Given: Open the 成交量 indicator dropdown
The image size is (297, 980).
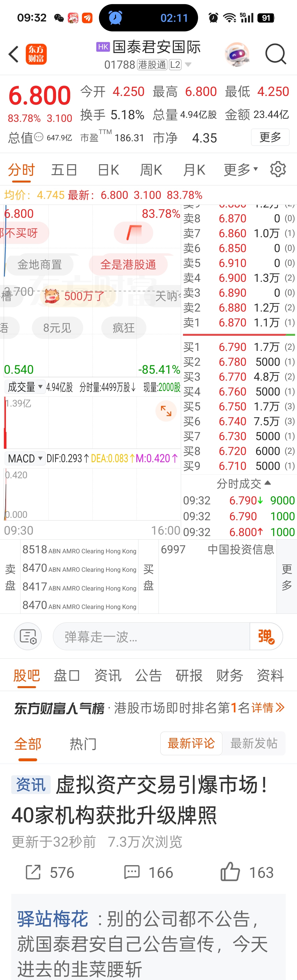Looking at the screenshot, I should [x=25, y=387].
